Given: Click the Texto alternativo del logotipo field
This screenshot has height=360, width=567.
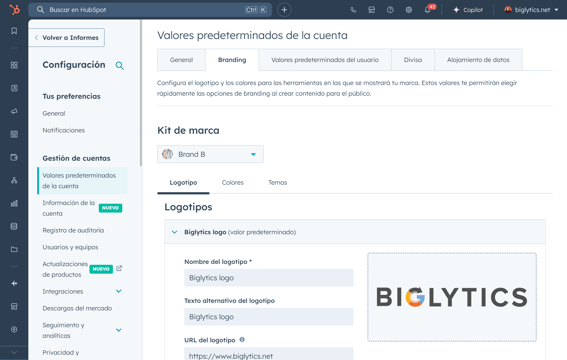Looking at the screenshot, I should coord(269,317).
